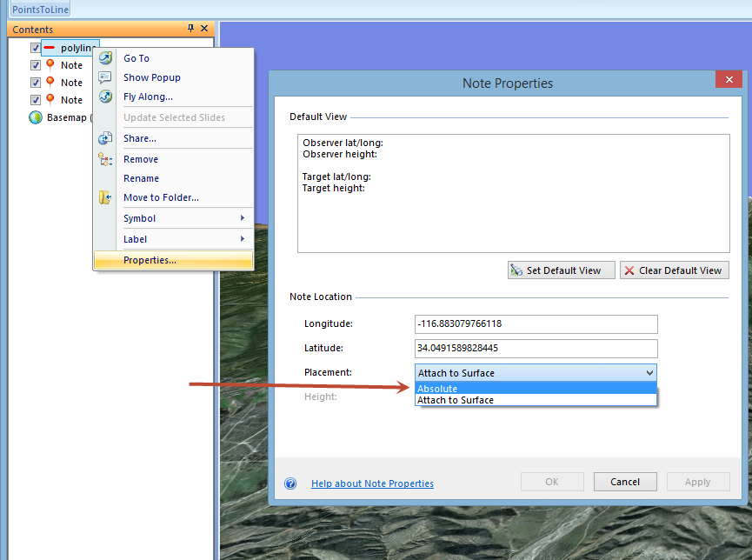Click the Move to Folder icon
Viewport: 752px width, 560px height.
pyautogui.click(x=105, y=197)
